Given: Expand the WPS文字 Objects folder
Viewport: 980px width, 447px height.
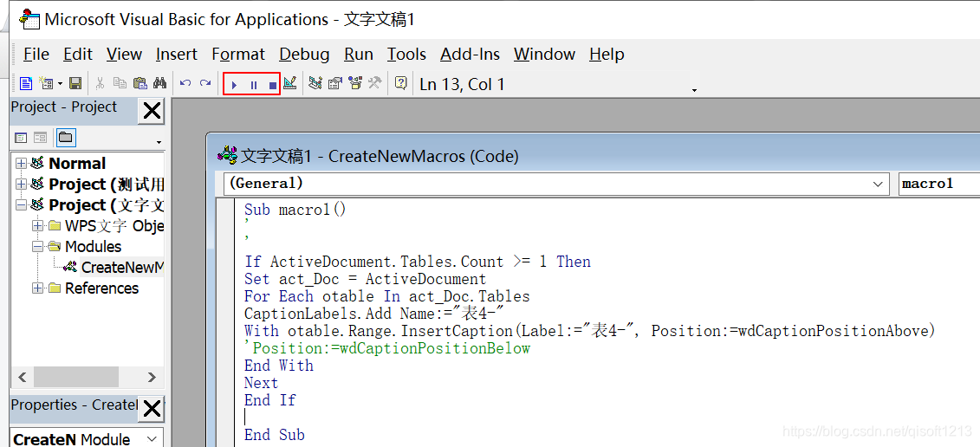Looking at the screenshot, I should point(38,226).
